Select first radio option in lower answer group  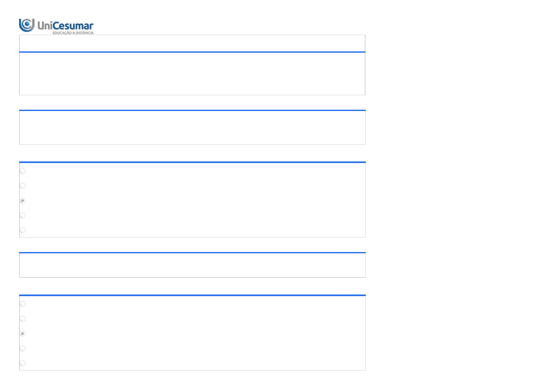23,304
